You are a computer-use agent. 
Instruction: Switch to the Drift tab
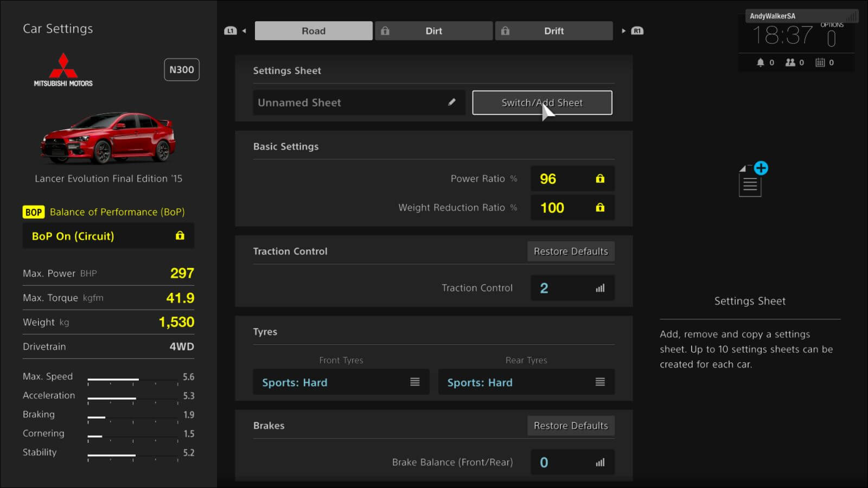click(x=554, y=31)
